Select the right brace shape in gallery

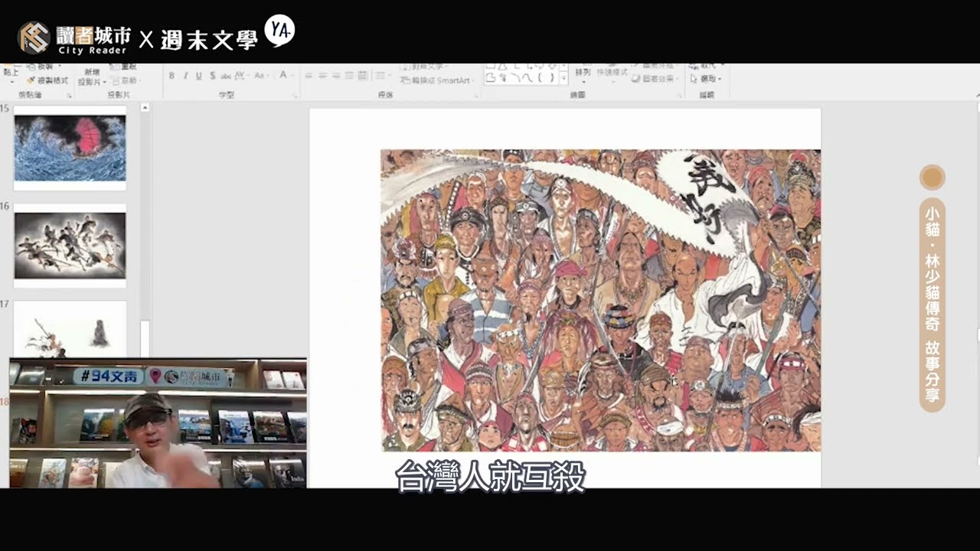(551, 78)
